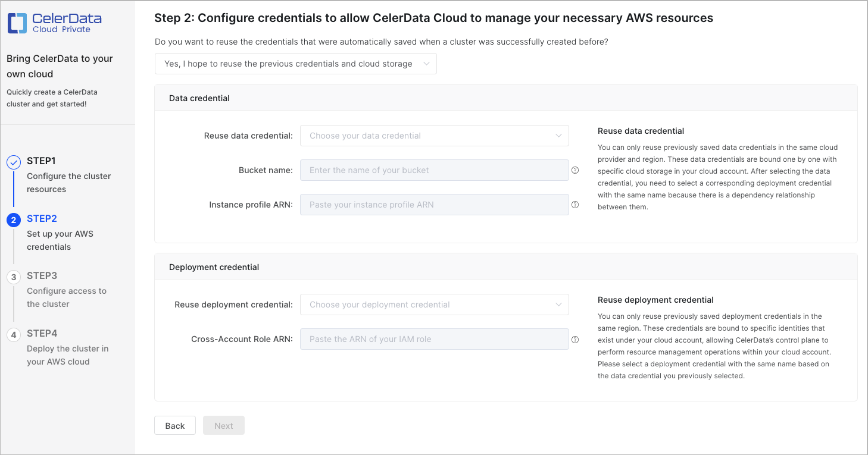This screenshot has height=455, width=868.
Task: Open the help icon beside Bucket name
Action: (x=575, y=170)
